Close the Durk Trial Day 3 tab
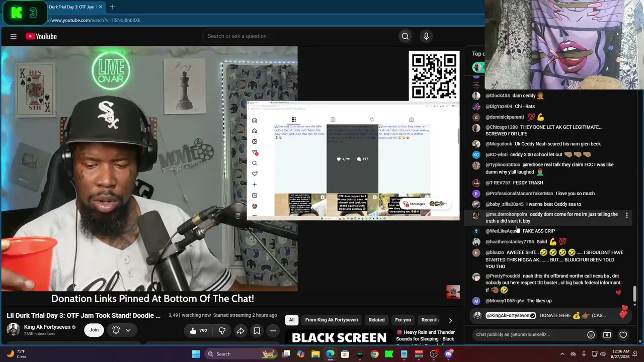This screenshot has width=644, height=362. click(x=101, y=7)
